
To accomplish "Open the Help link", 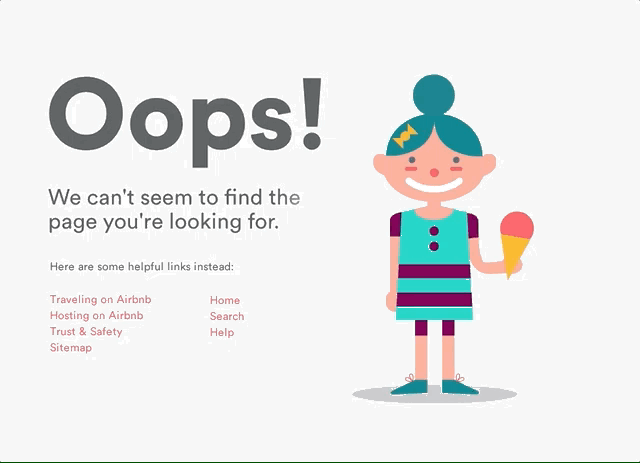I will (222, 332).
